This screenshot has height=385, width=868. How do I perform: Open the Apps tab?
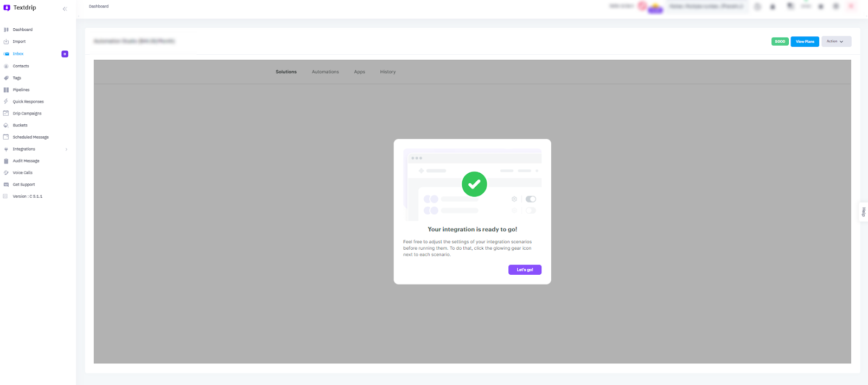pyautogui.click(x=360, y=72)
